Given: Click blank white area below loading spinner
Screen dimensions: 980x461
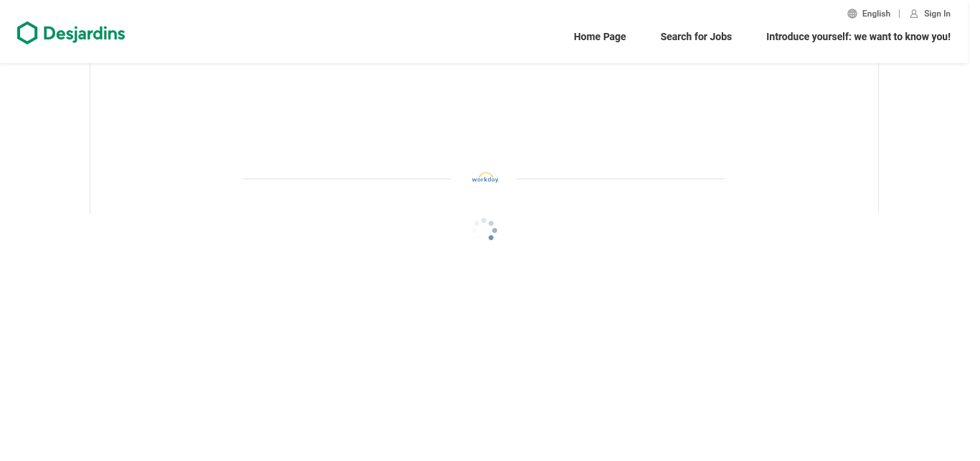Looking at the screenshot, I should pyautogui.click(x=486, y=344).
